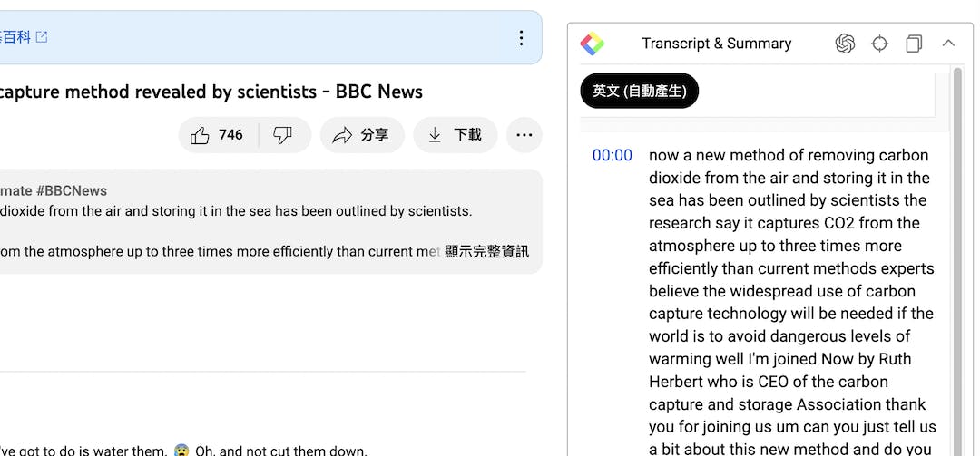Like the video with 746 likes

pyautogui.click(x=217, y=135)
